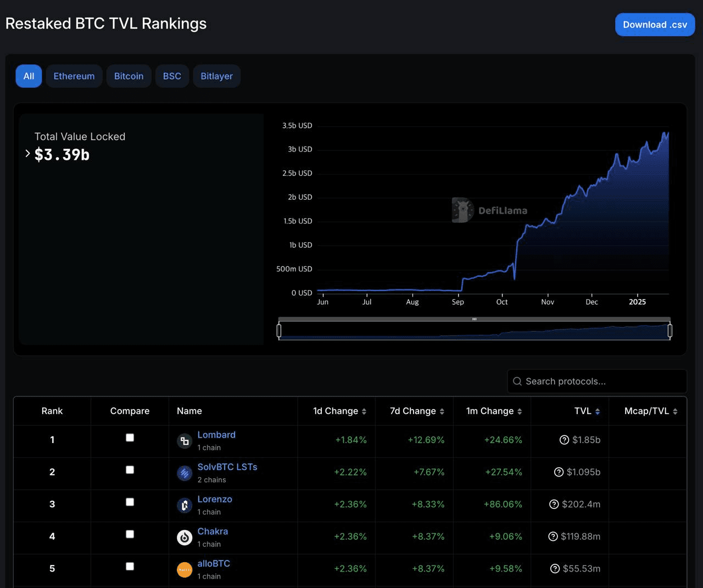Expand the Total Value Locked breakdown chevron
Screen dimensions: 703x588
coord(27,154)
